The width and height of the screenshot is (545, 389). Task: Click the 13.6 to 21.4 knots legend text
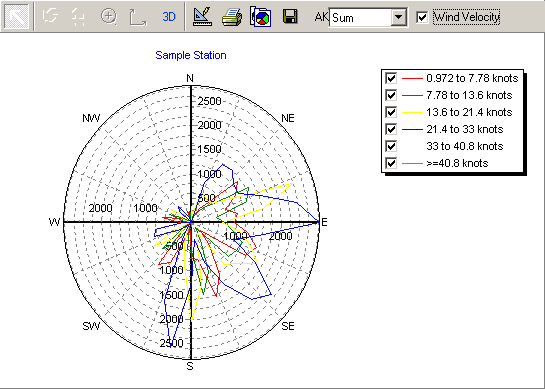[x=469, y=112]
